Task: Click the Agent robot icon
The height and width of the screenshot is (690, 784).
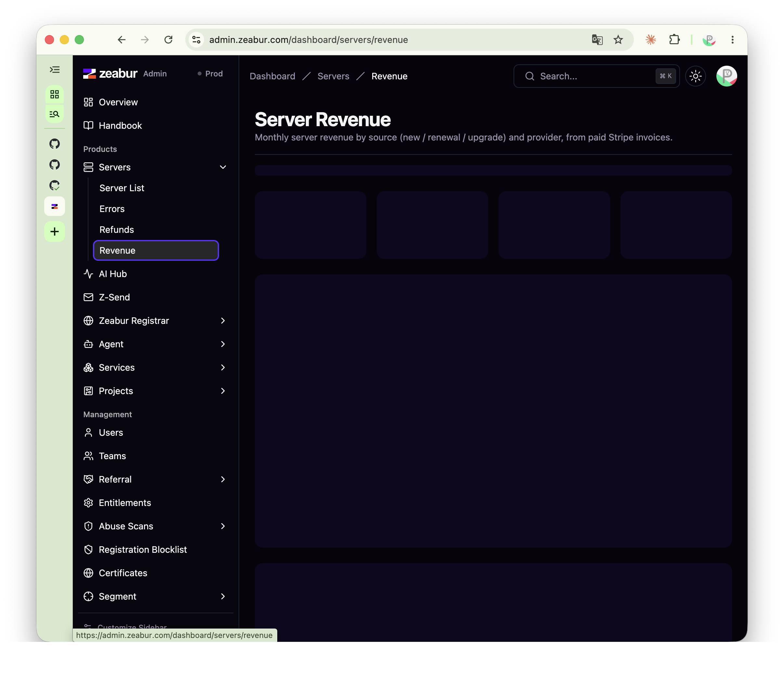Action: pos(88,344)
